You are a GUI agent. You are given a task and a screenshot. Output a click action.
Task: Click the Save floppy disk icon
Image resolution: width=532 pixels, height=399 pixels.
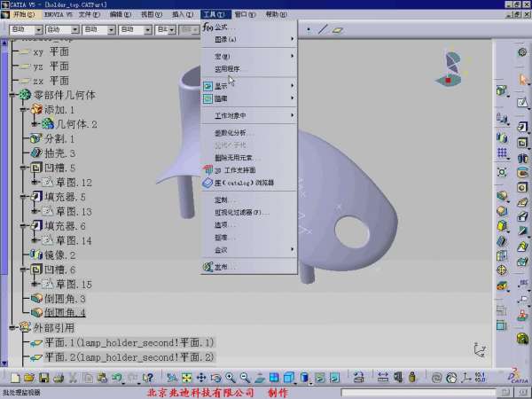click(44, 378)
